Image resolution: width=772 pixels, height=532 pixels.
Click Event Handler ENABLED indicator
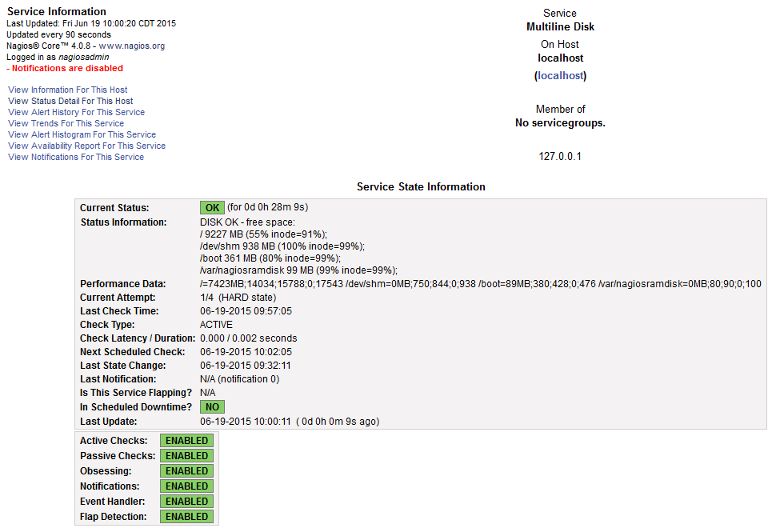click(x=187, y=502)
